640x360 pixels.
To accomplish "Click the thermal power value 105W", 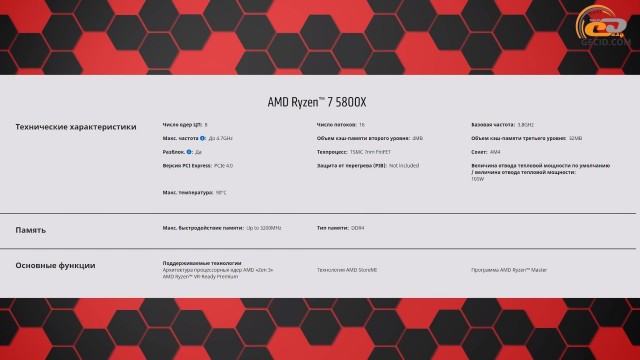I will pos(478,179).
